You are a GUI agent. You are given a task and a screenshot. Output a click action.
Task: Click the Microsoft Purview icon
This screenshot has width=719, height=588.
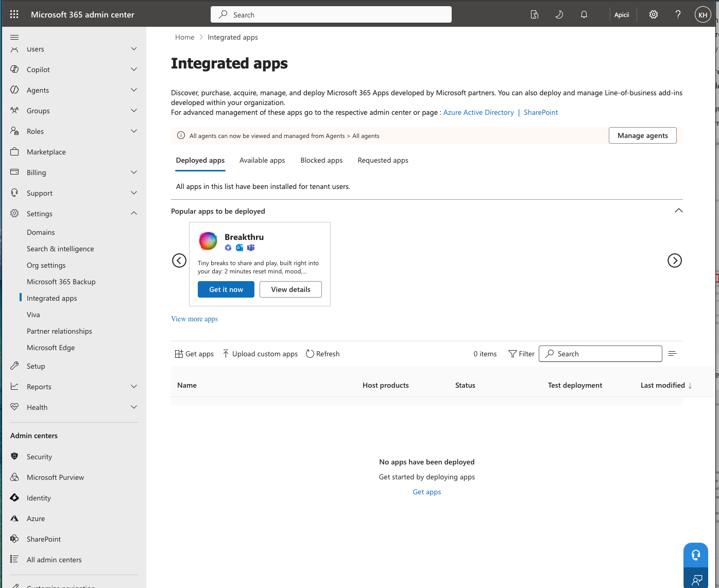14,477
